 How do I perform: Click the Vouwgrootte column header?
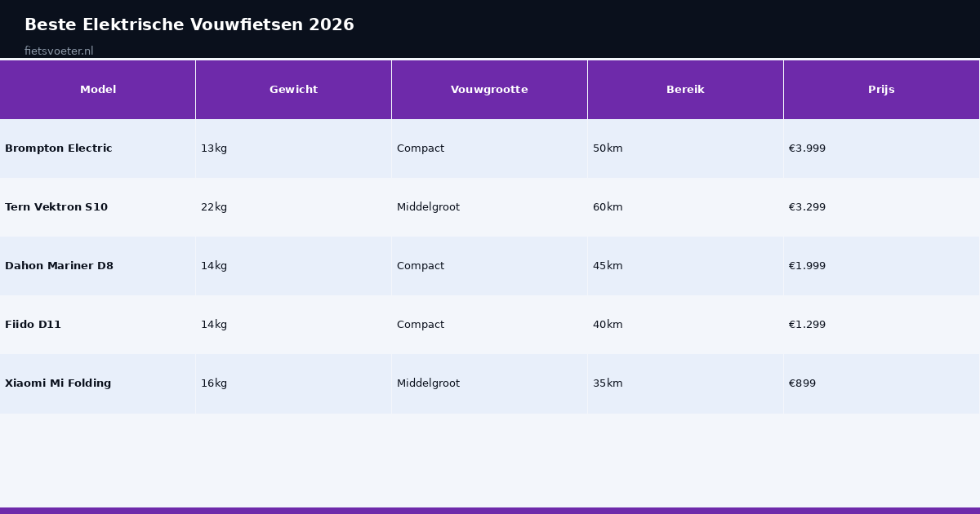[x=489, y=90]
